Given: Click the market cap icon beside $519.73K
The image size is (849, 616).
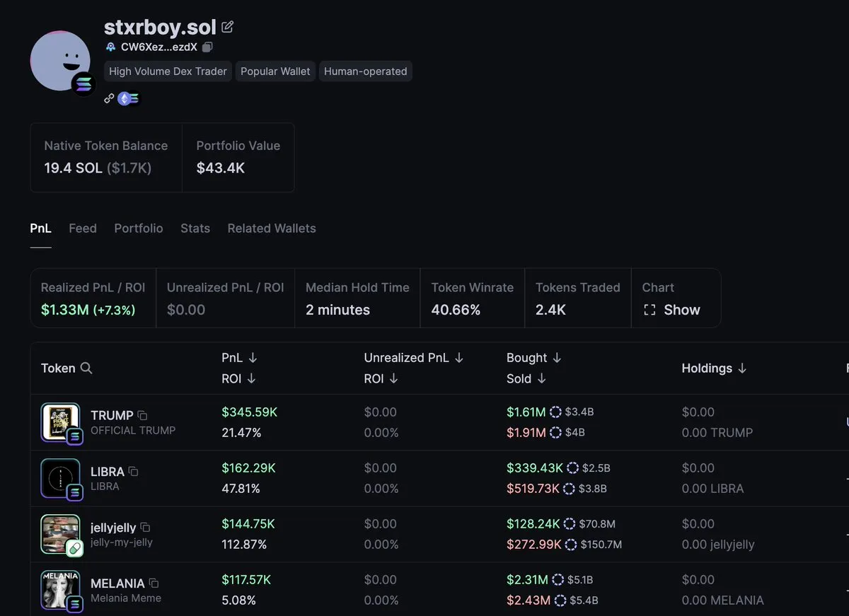Looking at the screenshot, I should point(569,488).
